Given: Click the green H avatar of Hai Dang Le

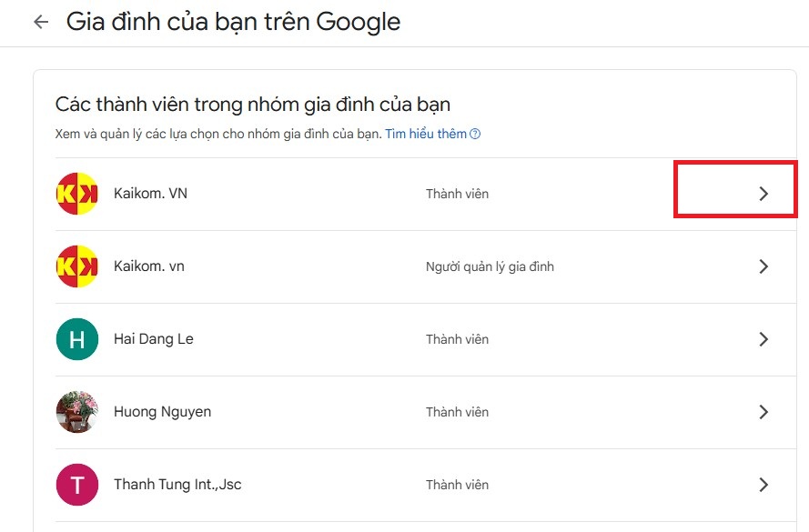Looking at the screenshot, I should point(77,339).
